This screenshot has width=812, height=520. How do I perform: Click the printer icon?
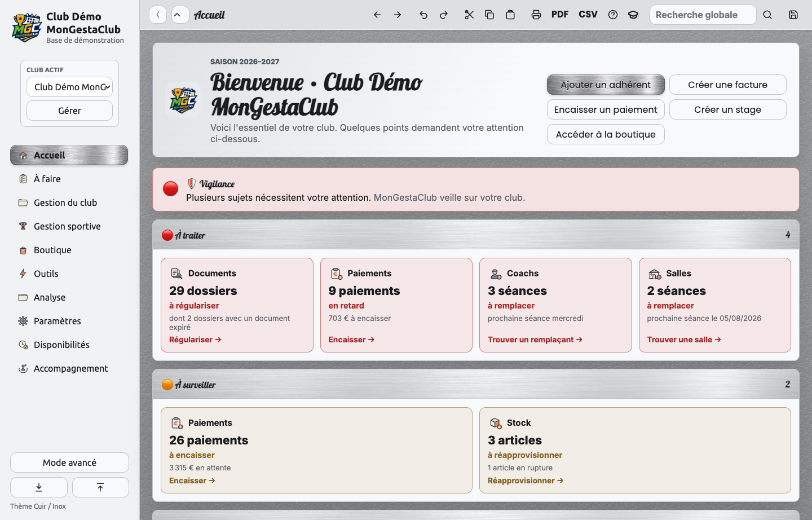click(536, 15)
